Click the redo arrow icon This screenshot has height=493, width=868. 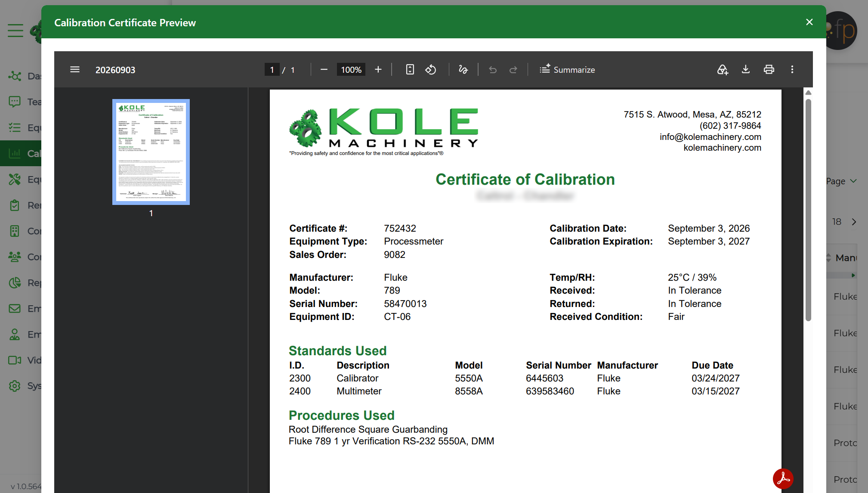tap(513, 69)
